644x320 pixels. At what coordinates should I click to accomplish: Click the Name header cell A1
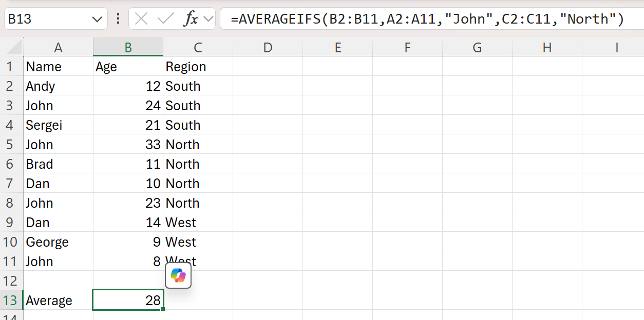tap(58, 66)
